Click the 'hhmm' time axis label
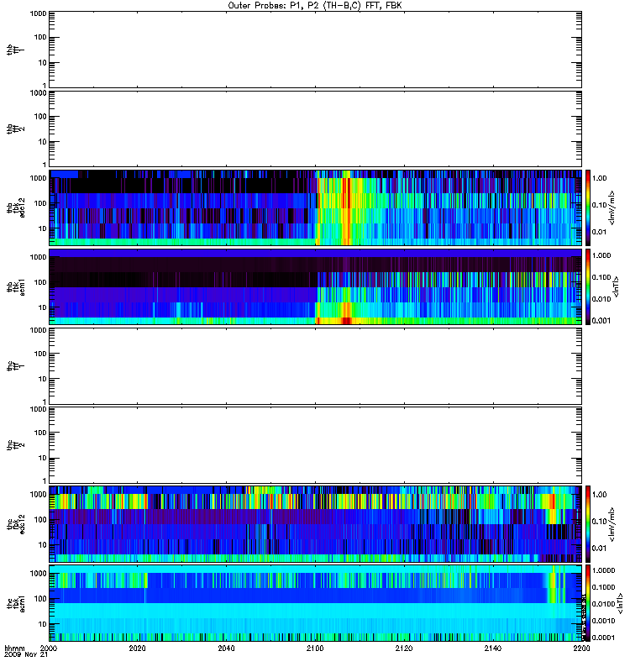 (x=14, y=648)
